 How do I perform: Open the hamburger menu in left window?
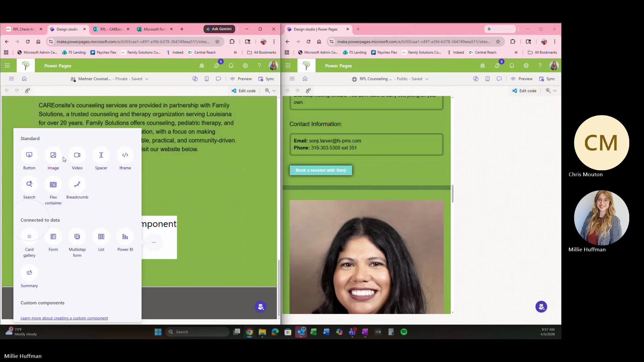tap(11, 79)
